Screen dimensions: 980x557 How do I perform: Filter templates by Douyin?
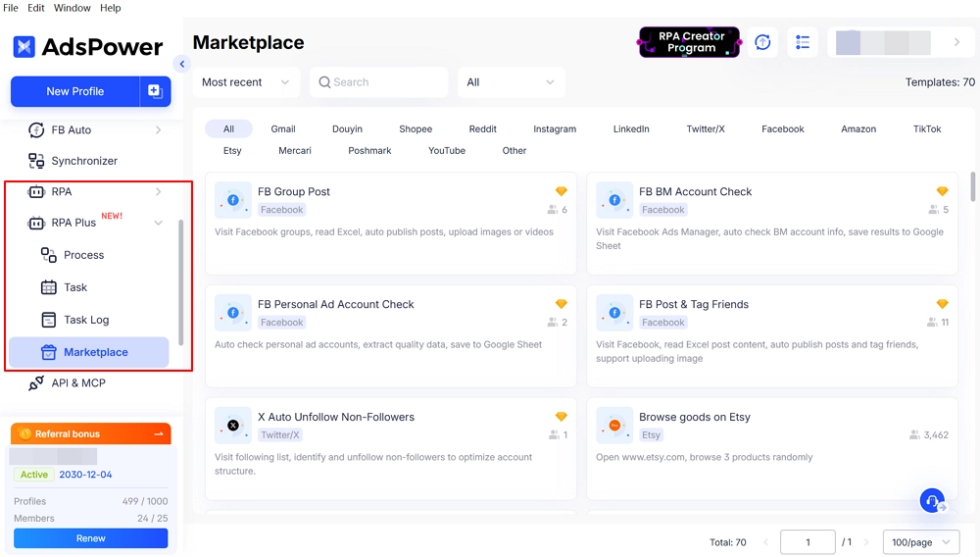[x=348, y=128]
